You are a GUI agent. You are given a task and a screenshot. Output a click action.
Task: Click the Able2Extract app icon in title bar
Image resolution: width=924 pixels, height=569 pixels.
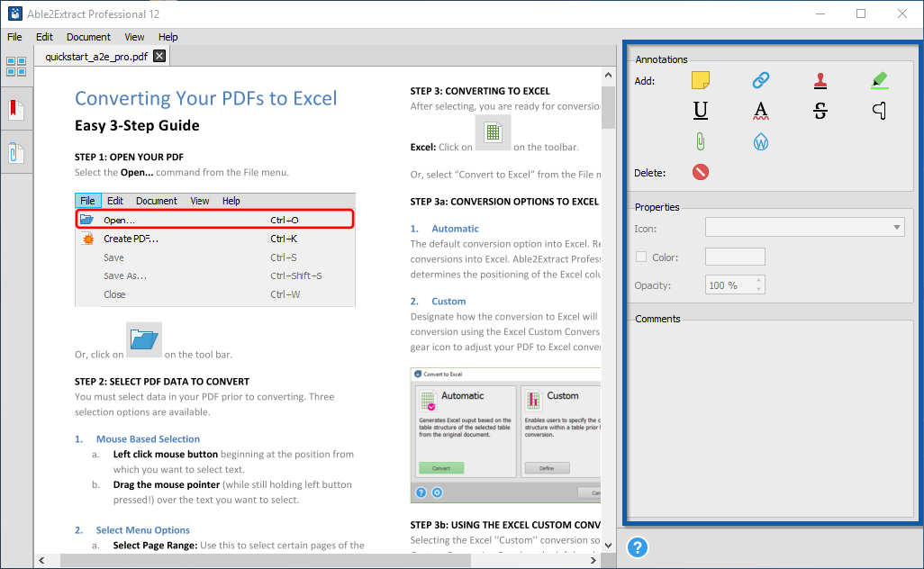point(14,14)
